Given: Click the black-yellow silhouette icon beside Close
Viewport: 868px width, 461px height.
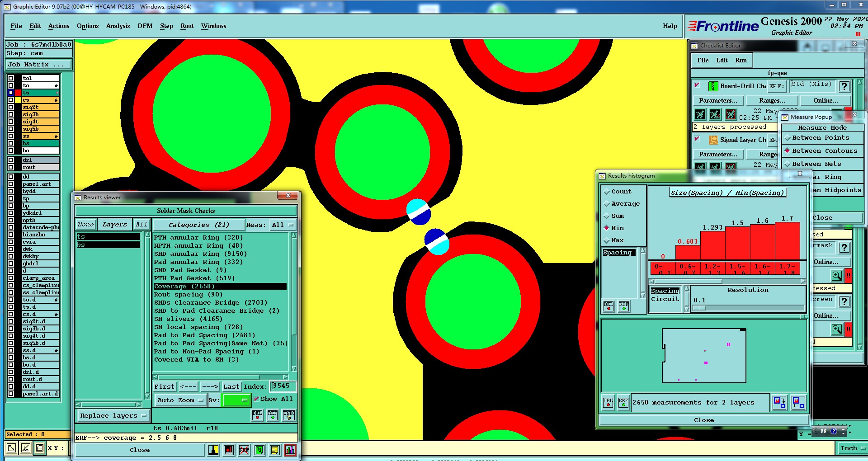Looking at the screenshot, I should 213,450.
